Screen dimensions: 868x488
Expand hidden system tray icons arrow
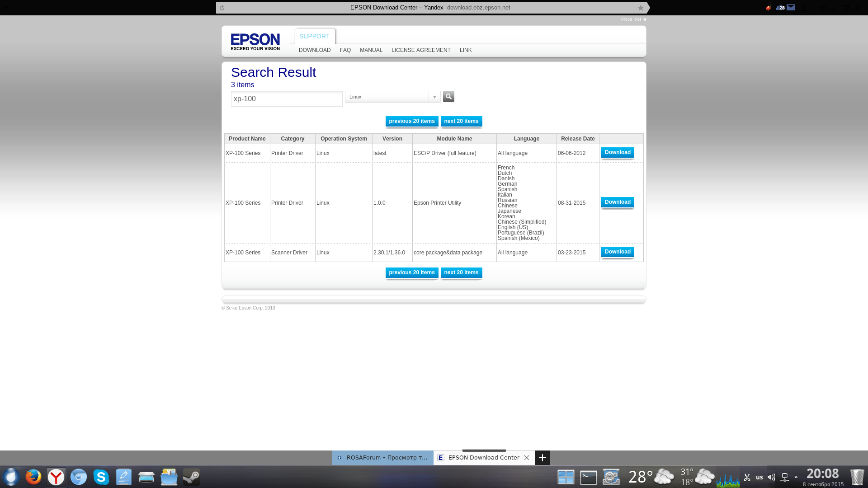click(x=796, y=477)
